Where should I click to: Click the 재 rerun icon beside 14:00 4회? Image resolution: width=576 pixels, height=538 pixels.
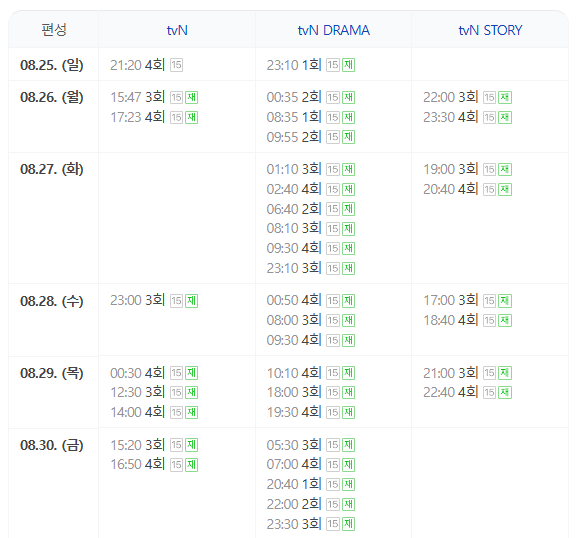191,412
